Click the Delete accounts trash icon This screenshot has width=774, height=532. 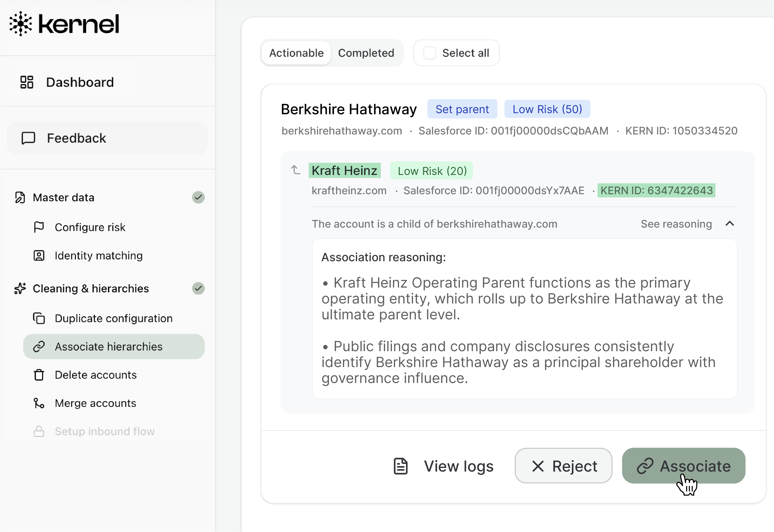pyautogui.click(x=39, y=375)
